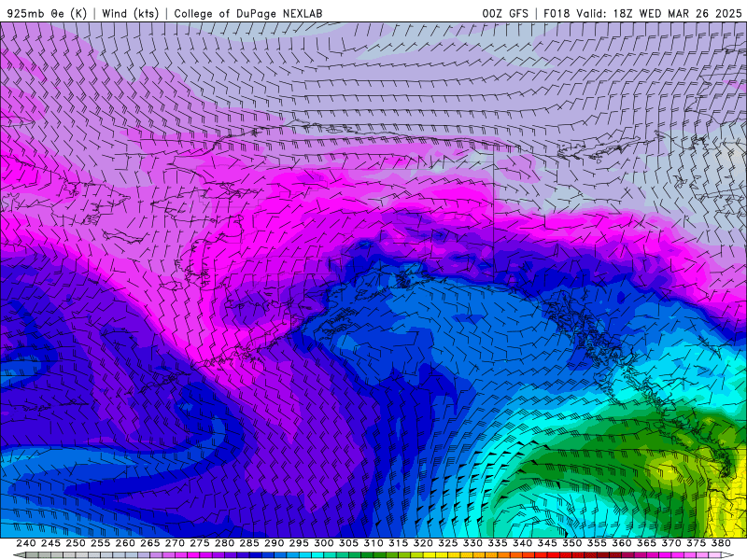Screen dimensions: 747x560
Task: Click the "Wind (kts)" header label
Action: pyautogui.click(x=131, y=13)
